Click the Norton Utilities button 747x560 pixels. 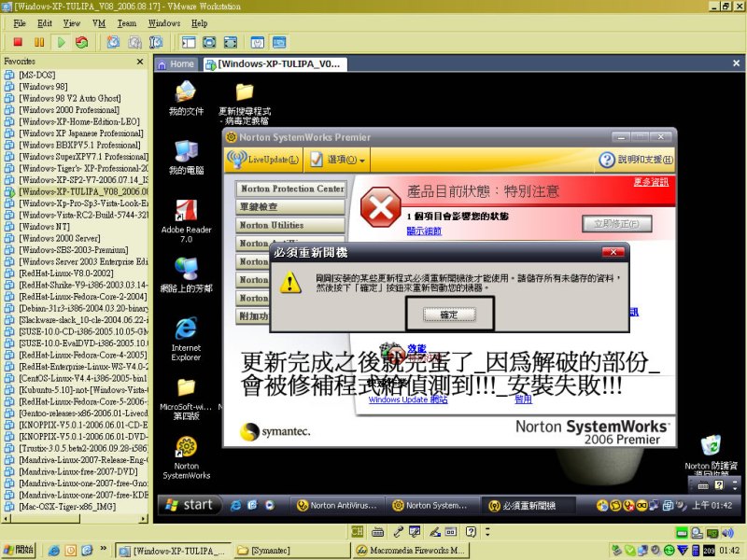point(290,225)
